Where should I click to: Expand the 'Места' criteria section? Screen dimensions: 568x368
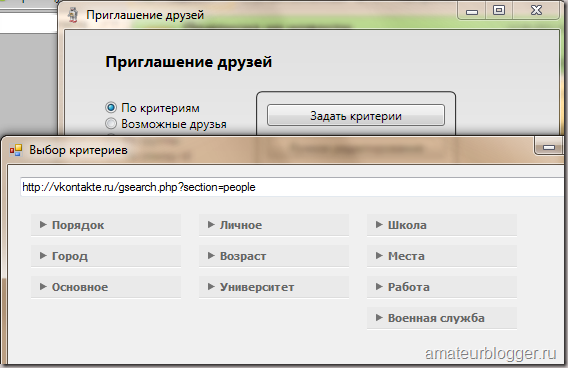(442, 256)
